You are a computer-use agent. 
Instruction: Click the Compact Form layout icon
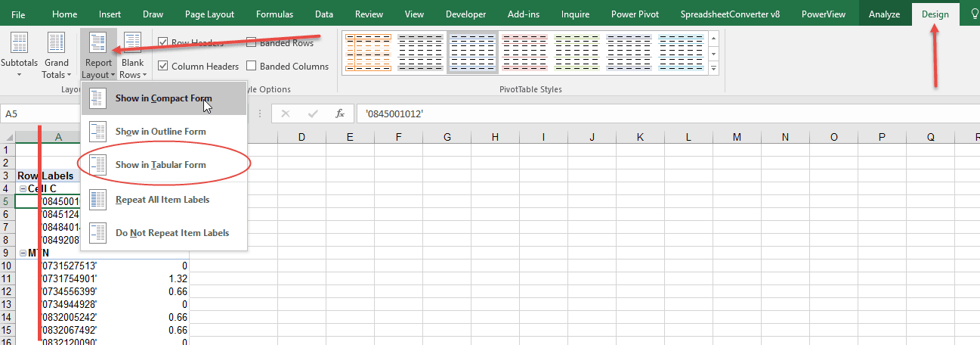[98, 98]
